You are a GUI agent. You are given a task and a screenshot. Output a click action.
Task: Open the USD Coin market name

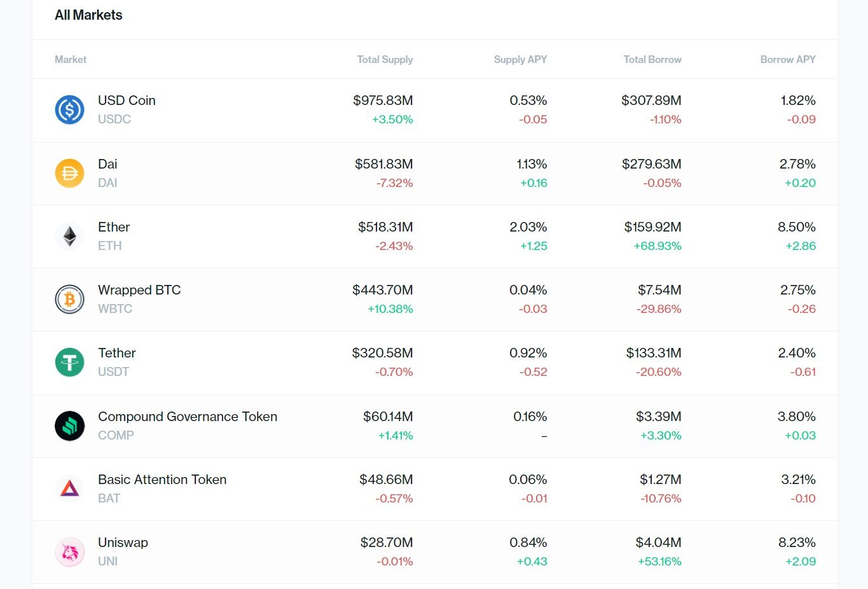coord(127,100)
